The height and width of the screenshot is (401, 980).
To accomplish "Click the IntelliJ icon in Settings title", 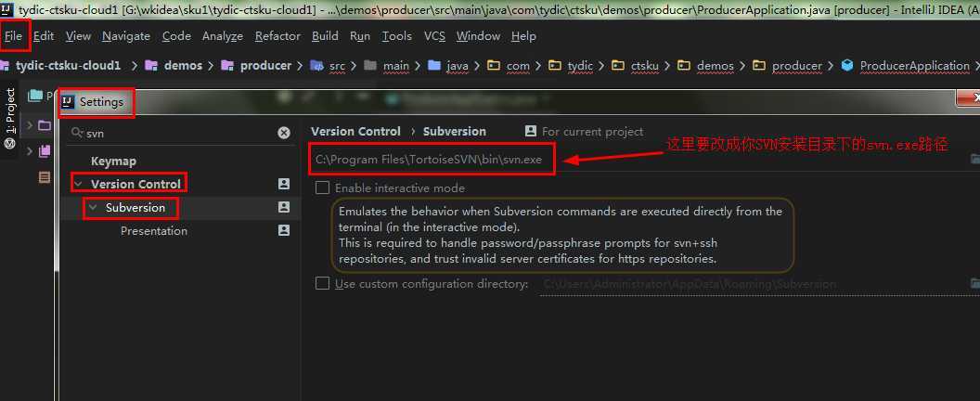I will point(69,101).
